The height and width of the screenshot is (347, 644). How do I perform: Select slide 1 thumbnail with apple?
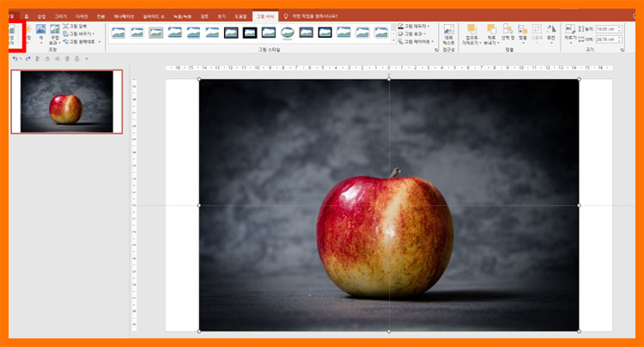[x=66, y=101]
